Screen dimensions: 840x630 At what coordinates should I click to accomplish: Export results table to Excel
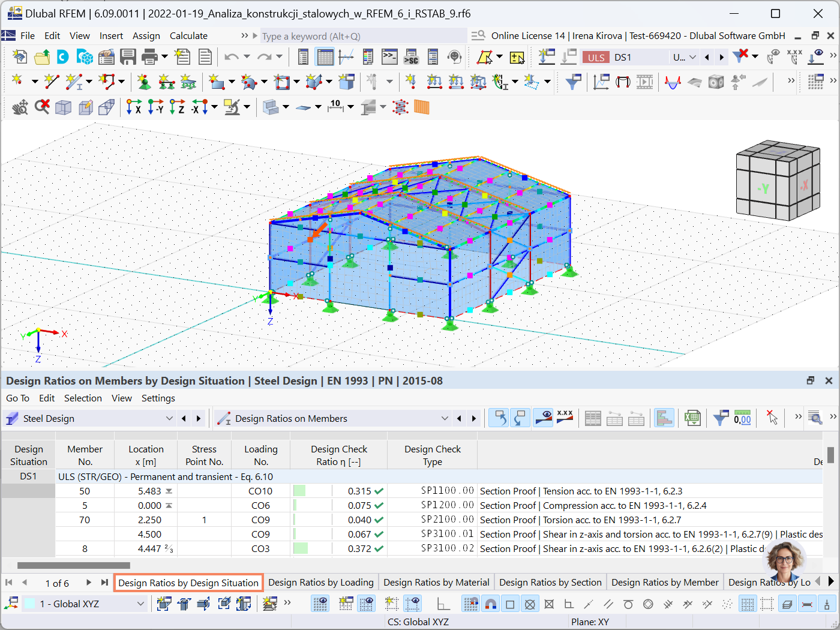pos(692,418)
